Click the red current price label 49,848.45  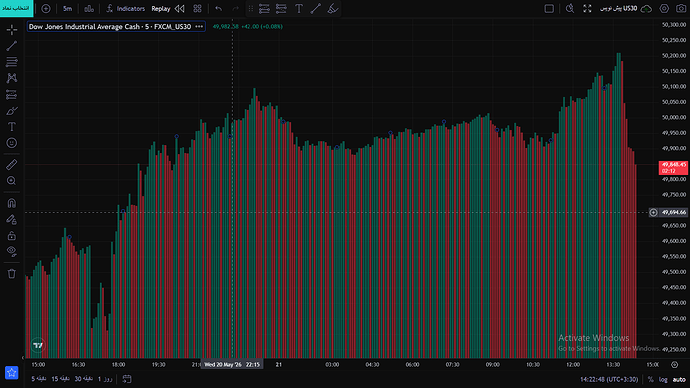(673, 168)
